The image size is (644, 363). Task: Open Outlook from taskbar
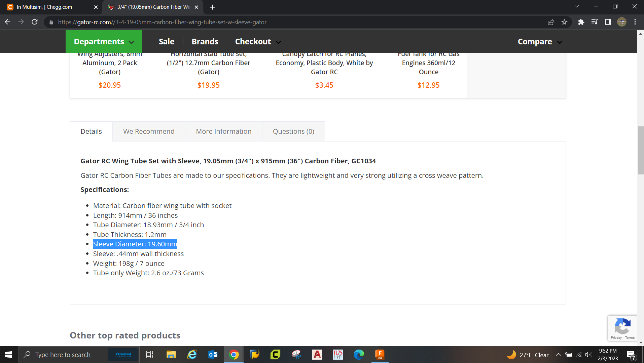tap(213, 355)
